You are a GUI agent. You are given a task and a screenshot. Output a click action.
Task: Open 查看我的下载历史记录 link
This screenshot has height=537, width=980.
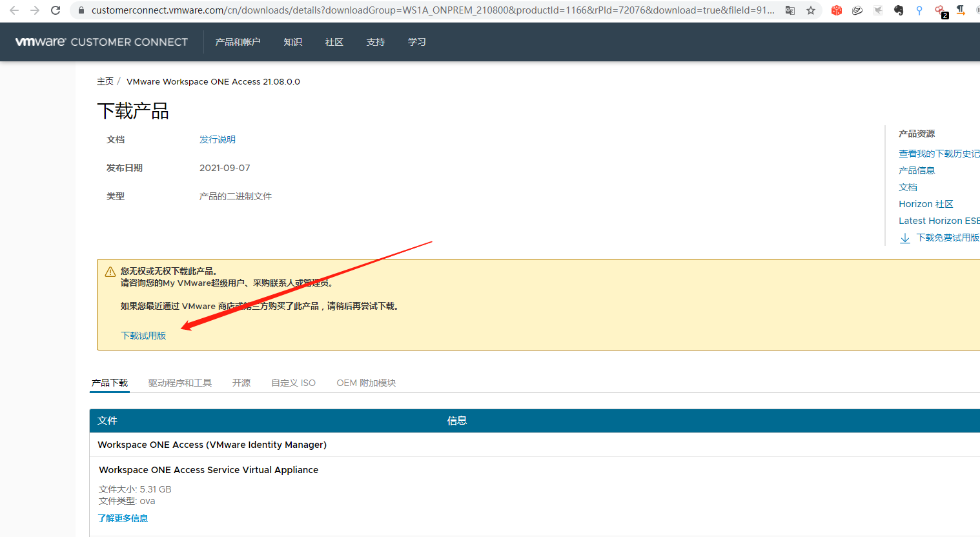[x=939, y=154]
